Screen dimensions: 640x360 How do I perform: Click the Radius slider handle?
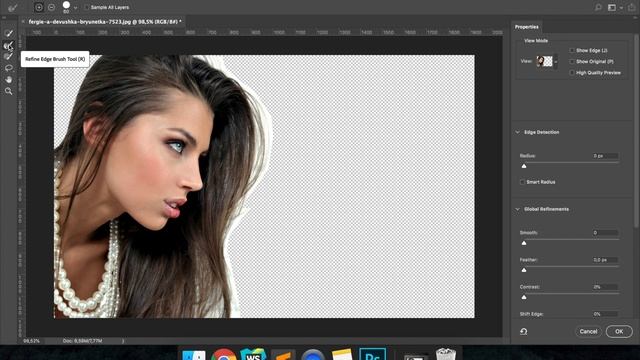(524, 166)
